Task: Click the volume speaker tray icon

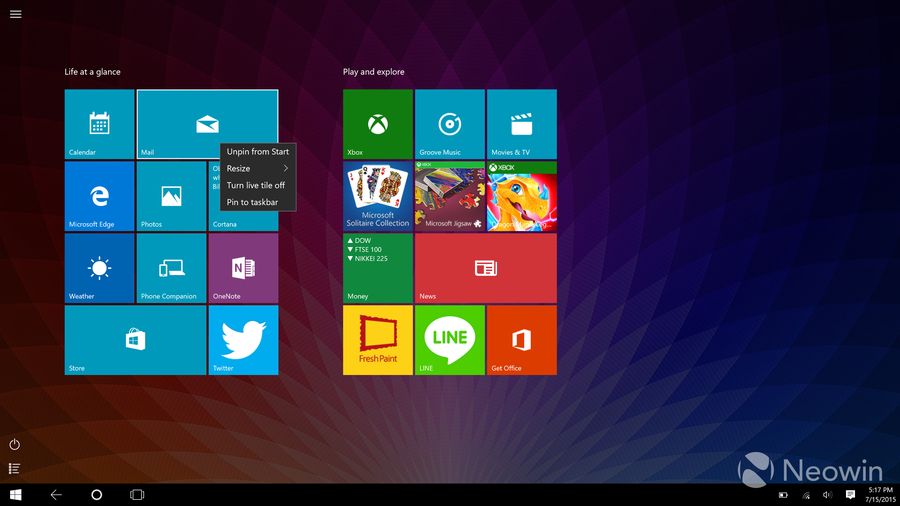Action: point(827,495)
